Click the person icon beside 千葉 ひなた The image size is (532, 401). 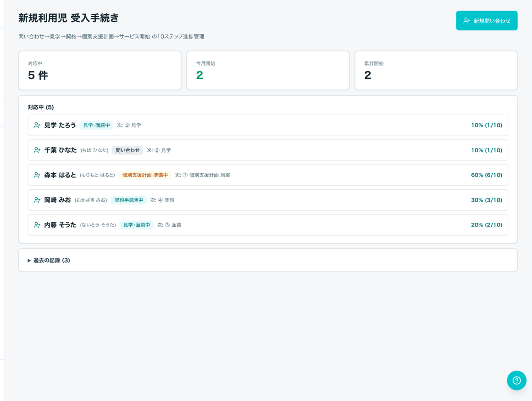(x=37, y=150)
